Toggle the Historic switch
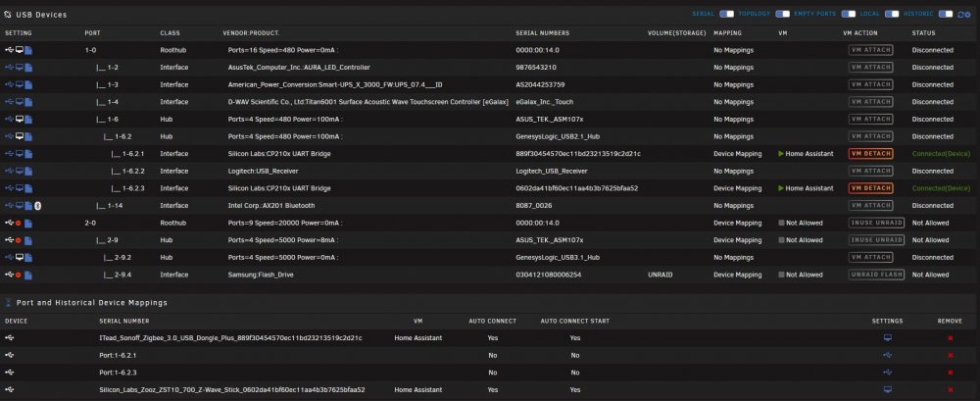The height and width of the screenshot is (401, 980). coord(946,14)
